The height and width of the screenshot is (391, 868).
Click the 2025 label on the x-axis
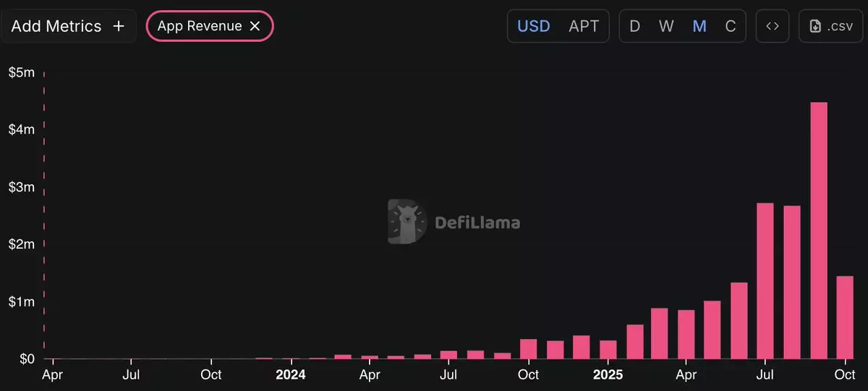[x=608, y=374]
